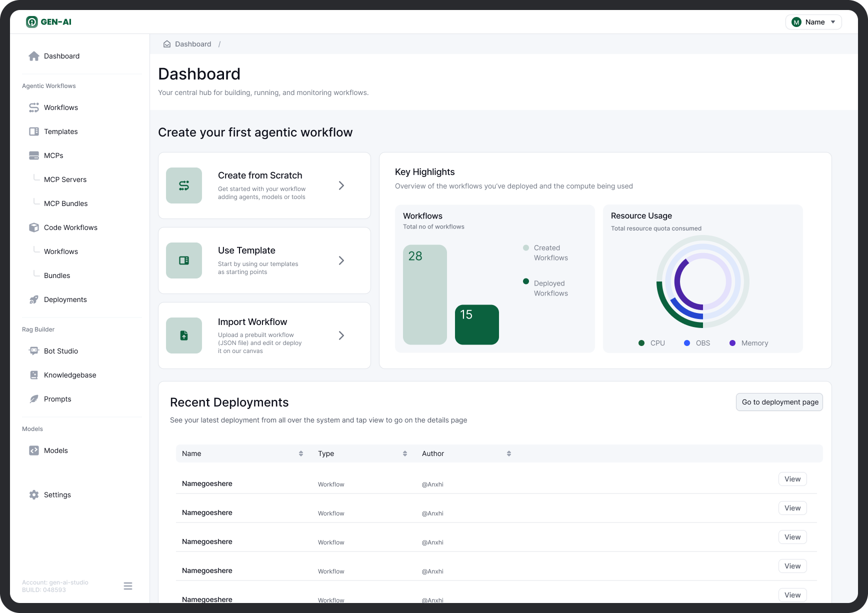Select the CPU segment of the Resource Usage chart
Viewport: 868px width, 613px height.
651,343
